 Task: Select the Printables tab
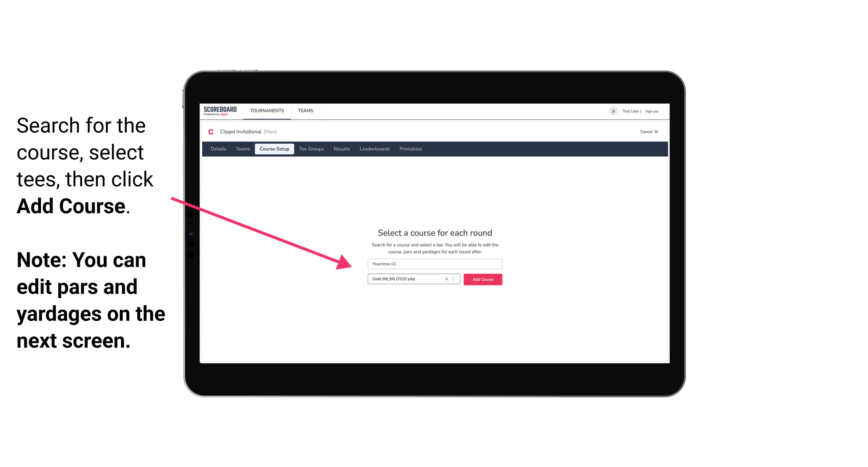[410, 149]
